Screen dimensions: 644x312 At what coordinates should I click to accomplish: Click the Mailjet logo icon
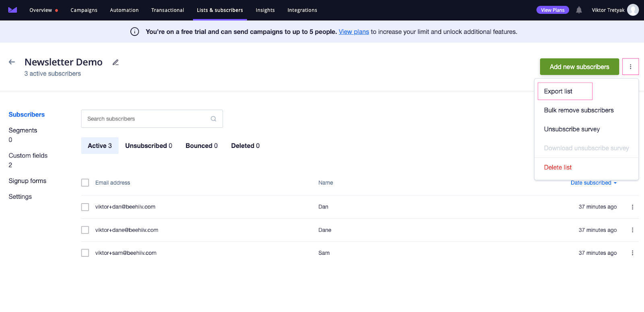pos(12,10)
